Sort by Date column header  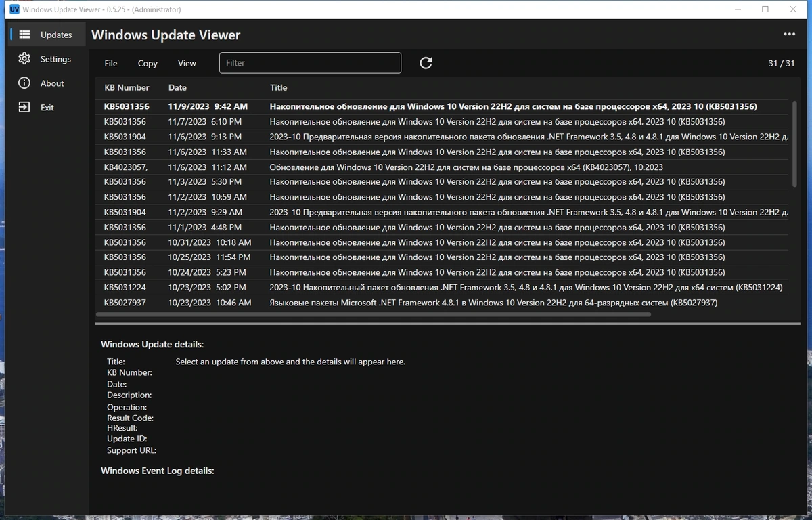177,87
